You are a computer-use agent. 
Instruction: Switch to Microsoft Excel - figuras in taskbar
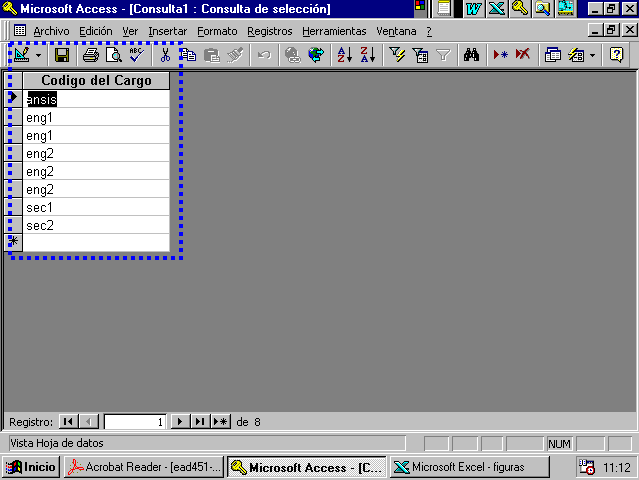[x=469, y=467]
